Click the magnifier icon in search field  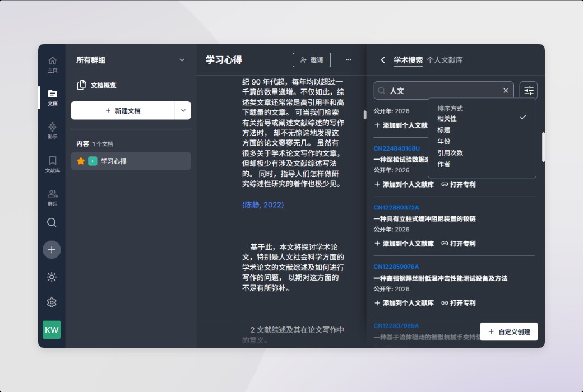tap(381, 90)
